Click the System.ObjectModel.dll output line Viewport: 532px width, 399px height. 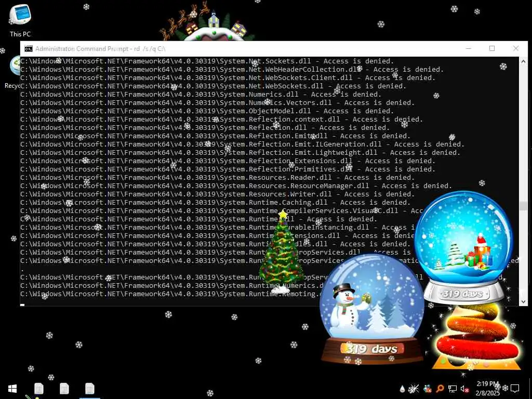pyautogui.click(x=207, y=111)
